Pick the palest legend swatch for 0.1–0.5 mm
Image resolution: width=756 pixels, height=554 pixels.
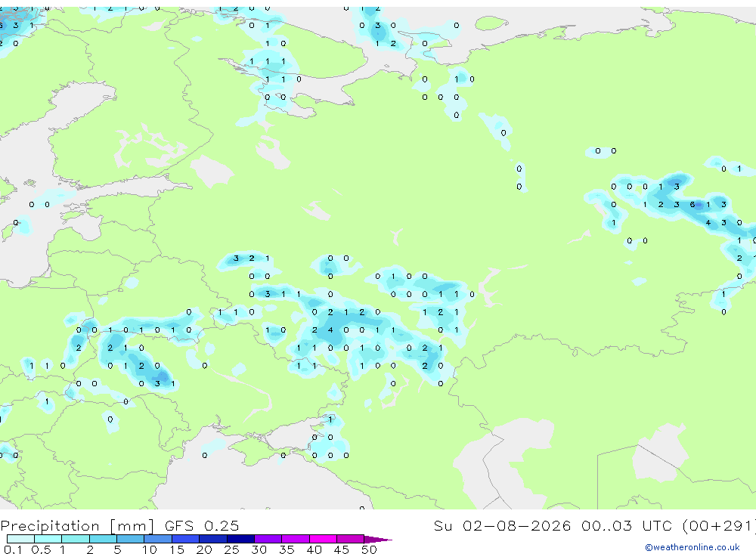pos(20,539)
